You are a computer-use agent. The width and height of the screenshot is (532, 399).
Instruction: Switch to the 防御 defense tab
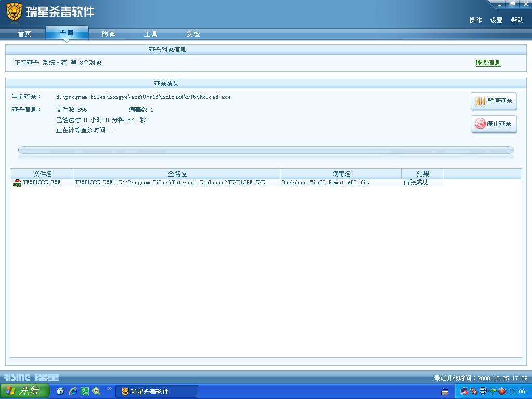[x=109, y=34]
